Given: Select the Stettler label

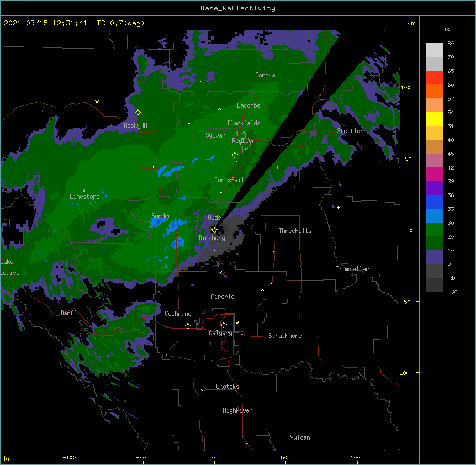Looking at the screenshot, I should pos(350,131).
